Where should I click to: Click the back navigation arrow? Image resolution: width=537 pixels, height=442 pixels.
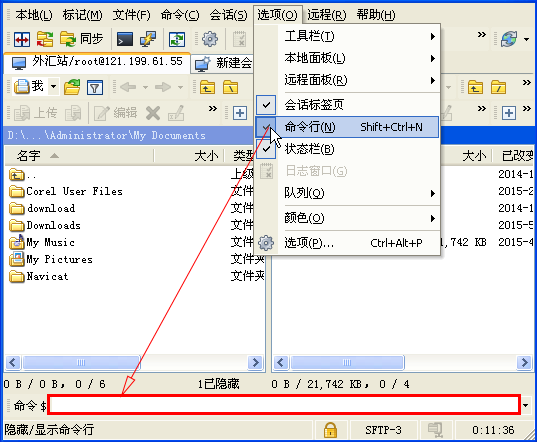tap(128, 87)
